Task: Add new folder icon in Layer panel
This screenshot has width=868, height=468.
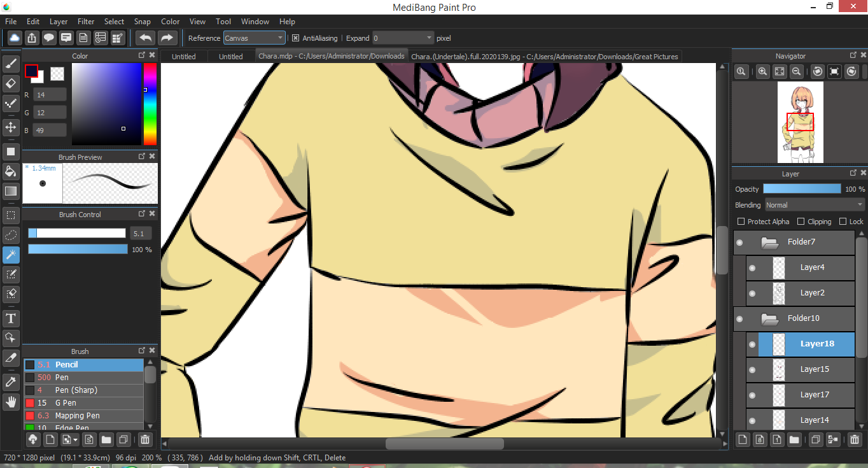Action: click(x=794, y=439)
